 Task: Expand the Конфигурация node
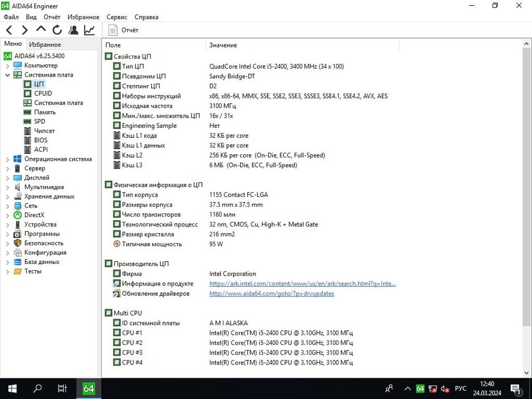coord(7,253)
